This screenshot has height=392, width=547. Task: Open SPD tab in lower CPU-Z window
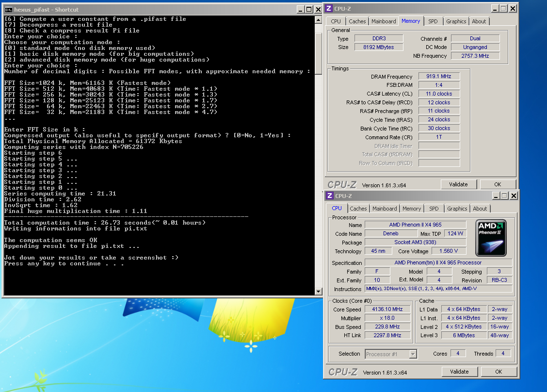click(434, 209)
